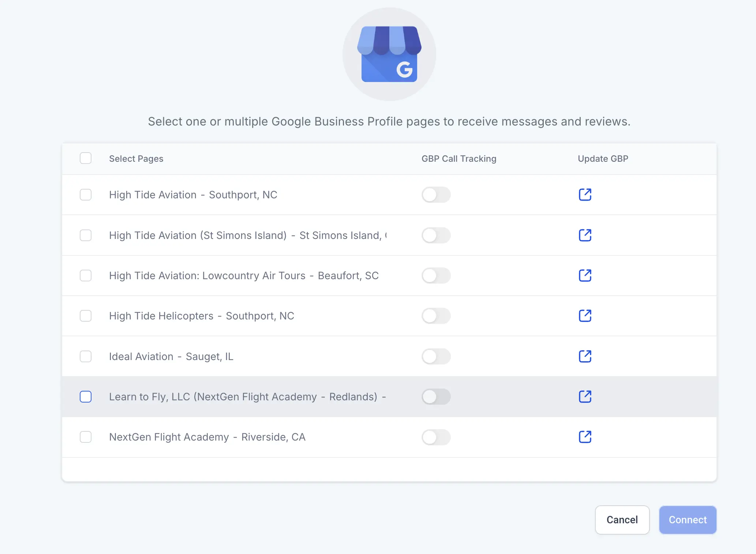
Task: Check the Select Pages select-all checkbox
Action: 86,158
